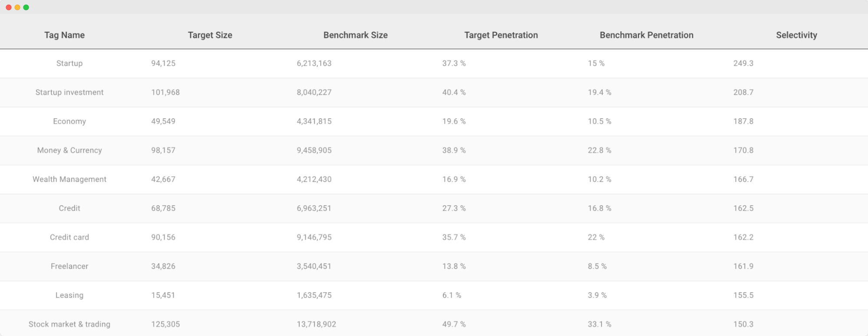Select benchmark size 9,458,905

314,150
